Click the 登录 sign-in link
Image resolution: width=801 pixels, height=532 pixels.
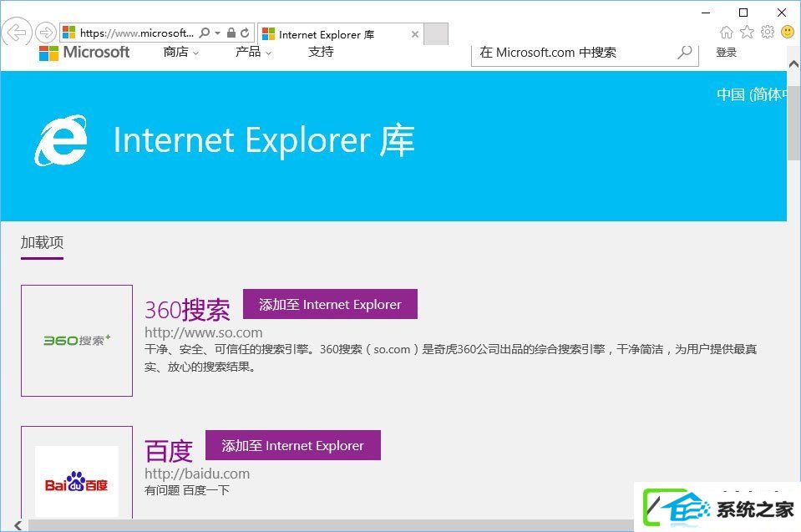727,52
